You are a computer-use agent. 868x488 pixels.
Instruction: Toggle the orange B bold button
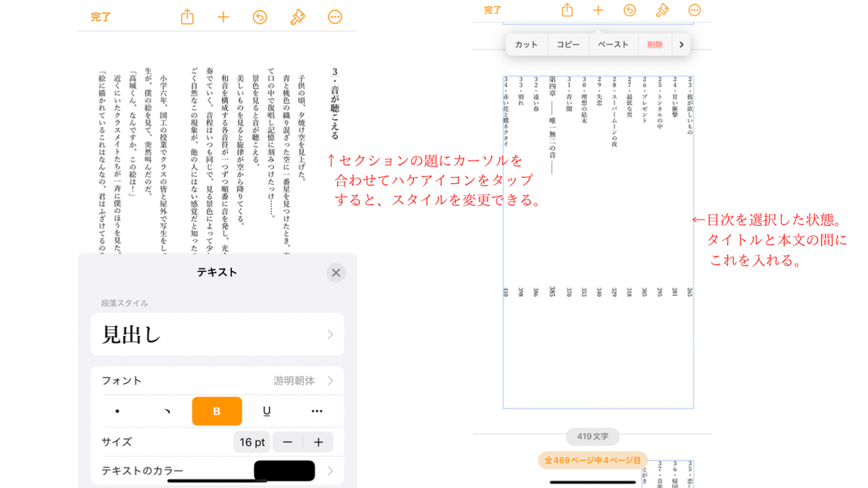pyautogui.click(x=217, y=411)
